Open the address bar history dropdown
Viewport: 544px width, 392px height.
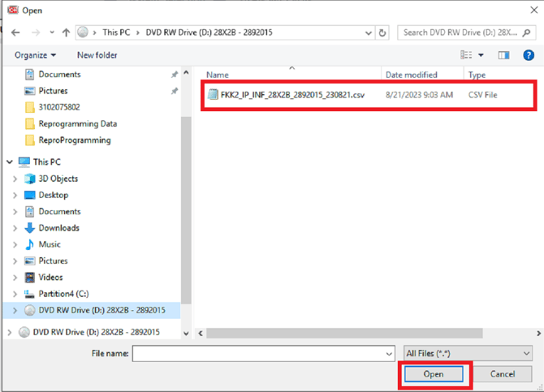[369, 33]
